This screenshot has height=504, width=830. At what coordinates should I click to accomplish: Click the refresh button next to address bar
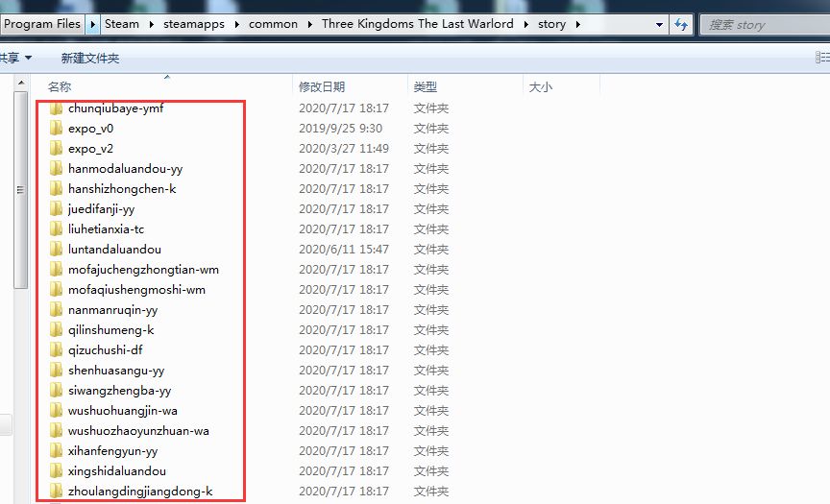(681, 24)
